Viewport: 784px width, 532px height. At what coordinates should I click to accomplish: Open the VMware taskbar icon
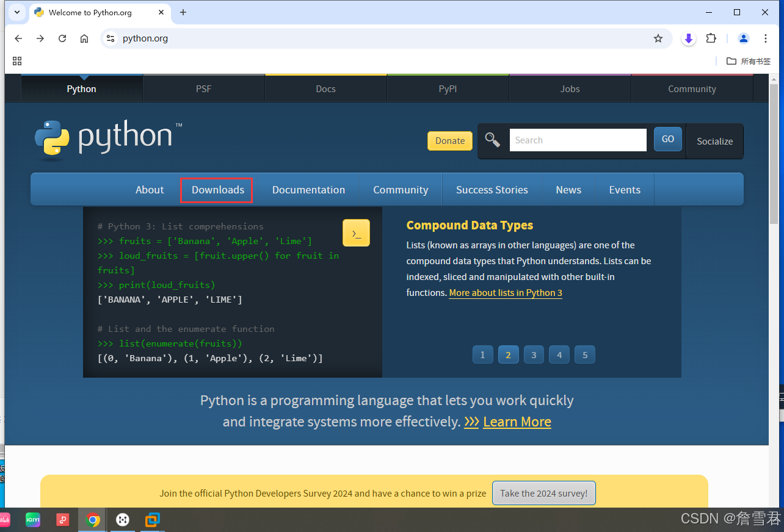click(x=152, y=520)
